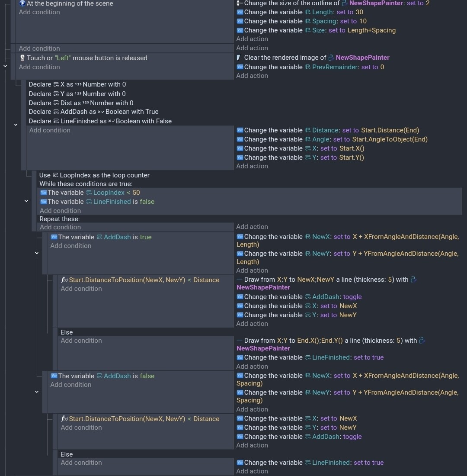
Task: Select the value 30 in the Length action
Action: tap(359, 12)
